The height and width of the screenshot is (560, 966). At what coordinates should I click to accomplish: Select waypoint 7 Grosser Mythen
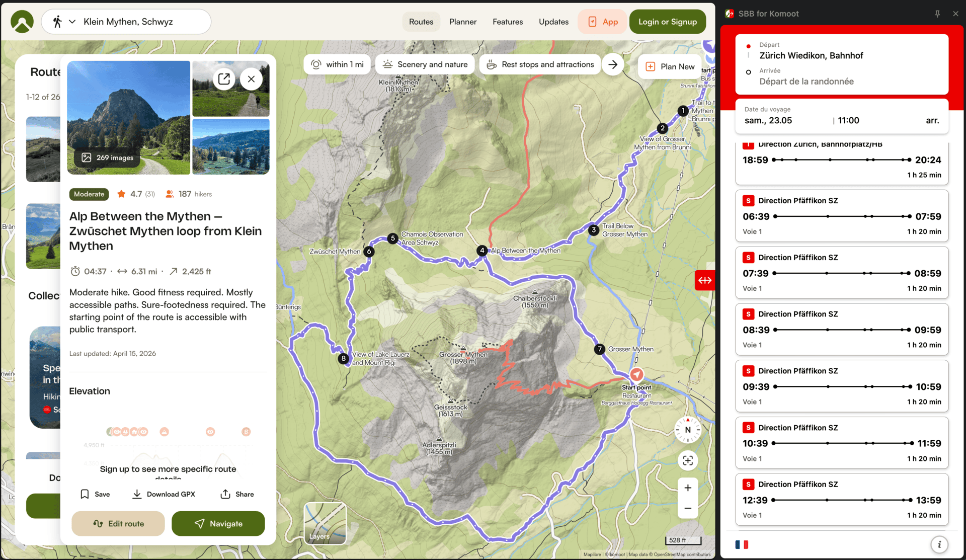click(599, 349)
